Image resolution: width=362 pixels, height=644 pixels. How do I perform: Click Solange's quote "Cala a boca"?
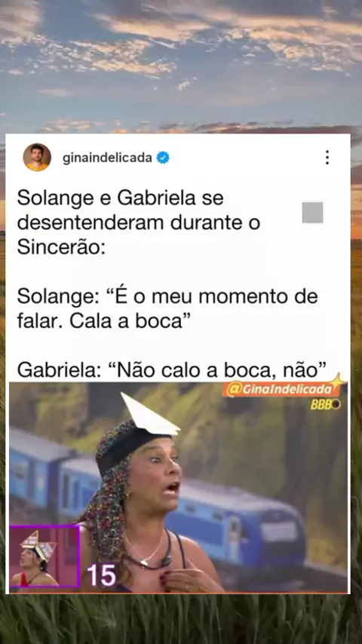click(125, 321)
